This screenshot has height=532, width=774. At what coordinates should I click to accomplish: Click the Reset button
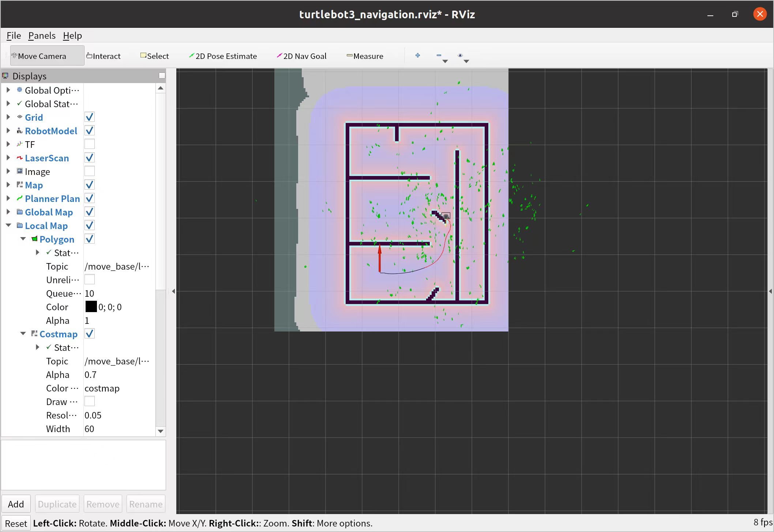16,523
